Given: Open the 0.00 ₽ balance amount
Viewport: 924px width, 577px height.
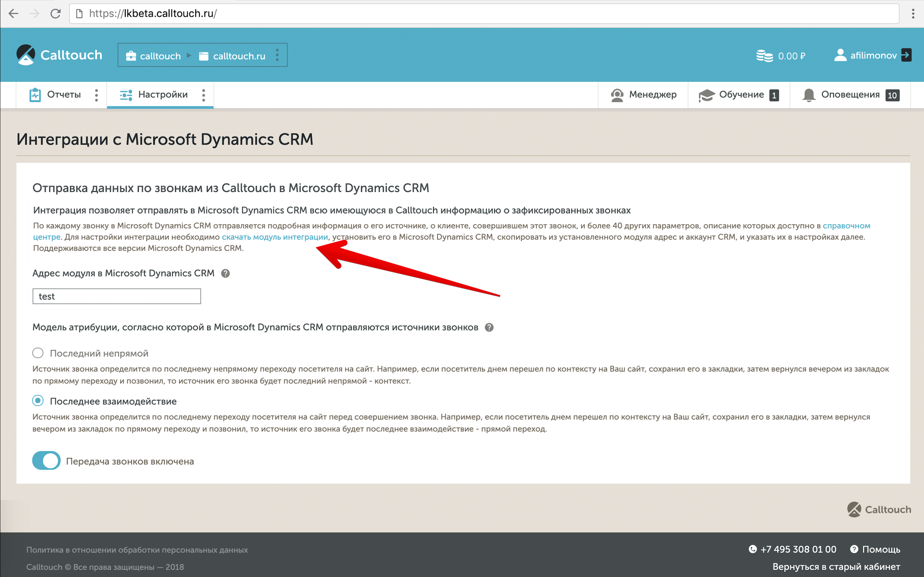Looking at the screenshot, I should pos(791,56).
